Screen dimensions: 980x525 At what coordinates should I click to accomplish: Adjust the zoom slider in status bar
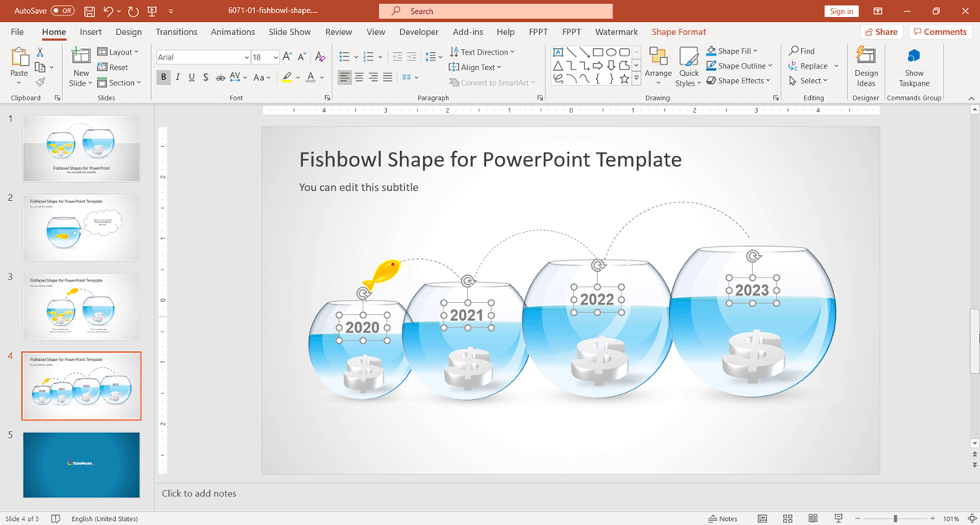pos(895,518)
